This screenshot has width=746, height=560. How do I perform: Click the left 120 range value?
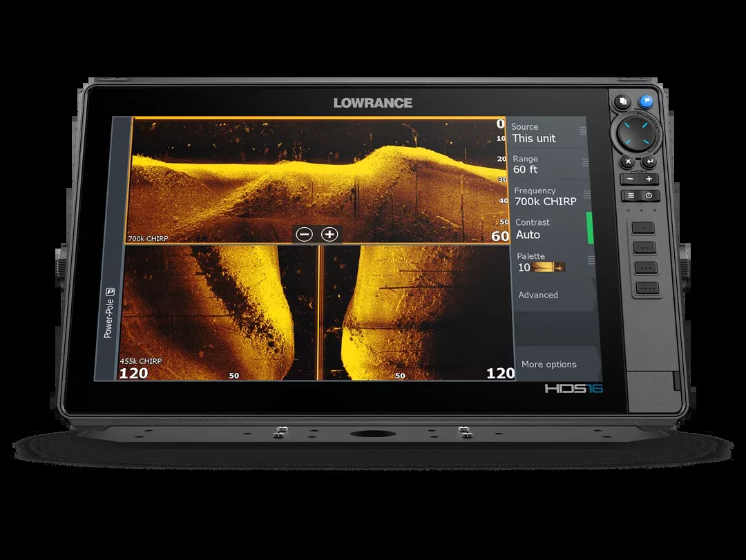pos(134,373)
